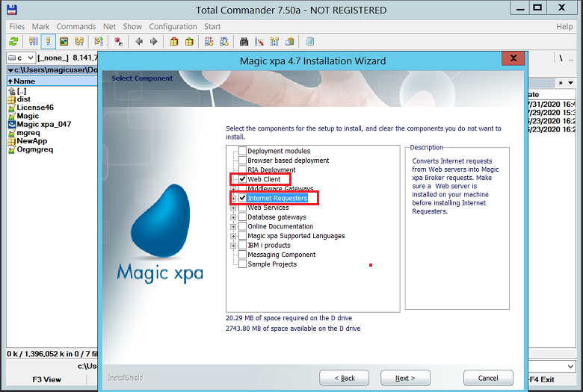Open FTP connect toolbar icon
583x392 pixels.
209,41
